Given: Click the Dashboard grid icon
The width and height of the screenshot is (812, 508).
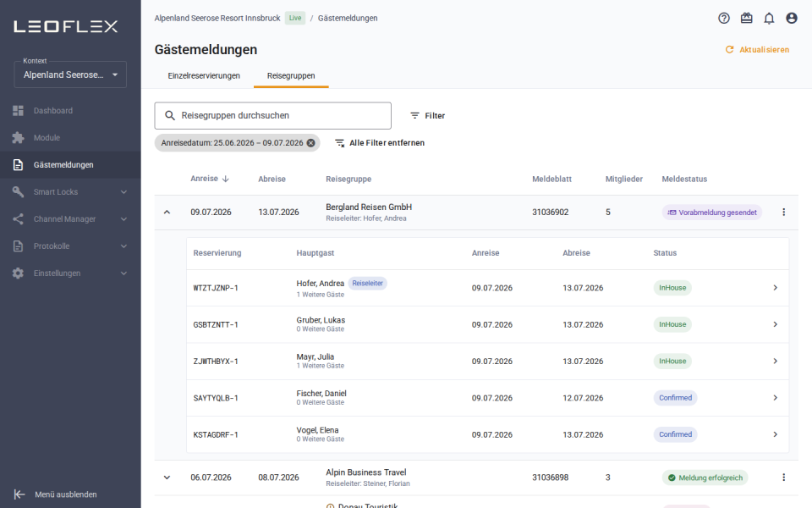Looking at the screenshot, I should tap(18, 110).
